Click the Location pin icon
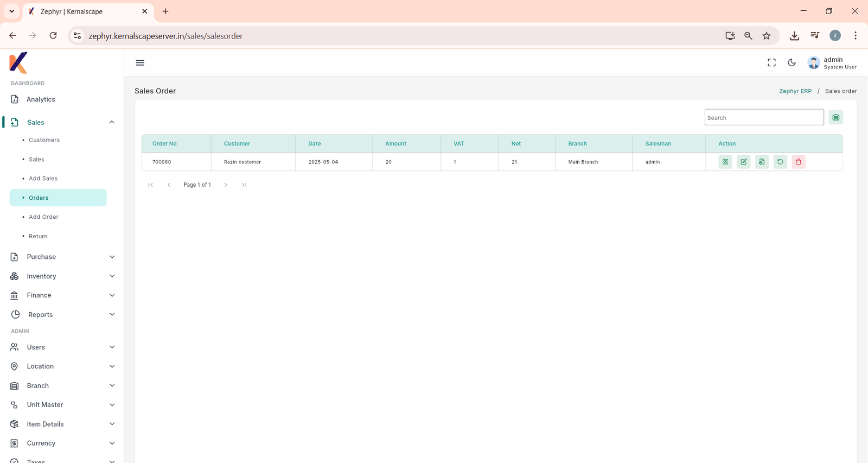Viewport: 868px width, 463px height. 15,366
